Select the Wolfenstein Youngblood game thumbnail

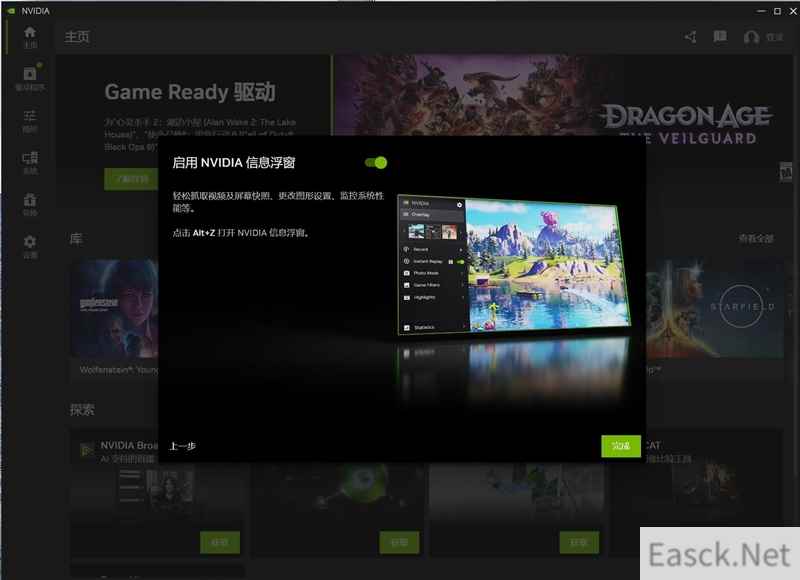pyautogui.click(x=114, y=308)
